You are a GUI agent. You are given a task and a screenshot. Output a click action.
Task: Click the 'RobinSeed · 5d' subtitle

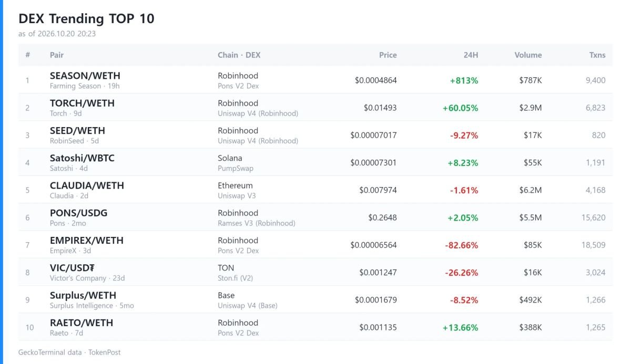74,141
